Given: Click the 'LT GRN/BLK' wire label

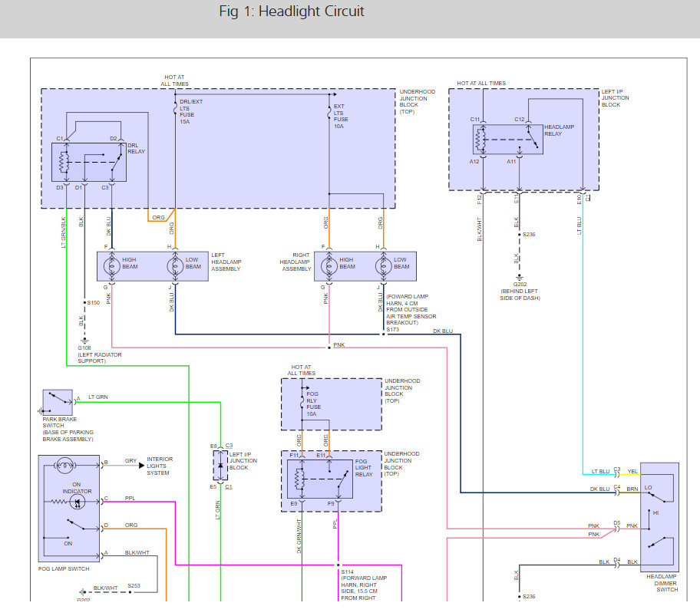Looking at the screenshot, I should [63, 232].
